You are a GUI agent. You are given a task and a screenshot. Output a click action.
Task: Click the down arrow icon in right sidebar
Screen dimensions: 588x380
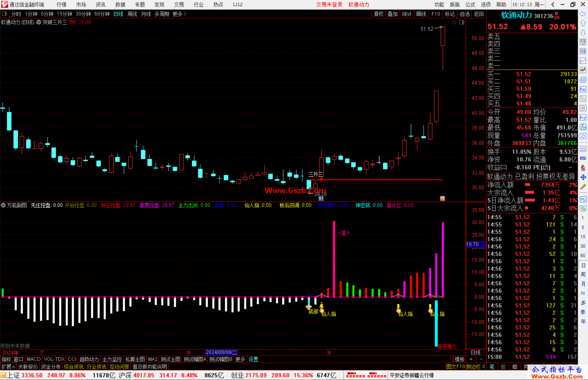click(x=583, y=33)
